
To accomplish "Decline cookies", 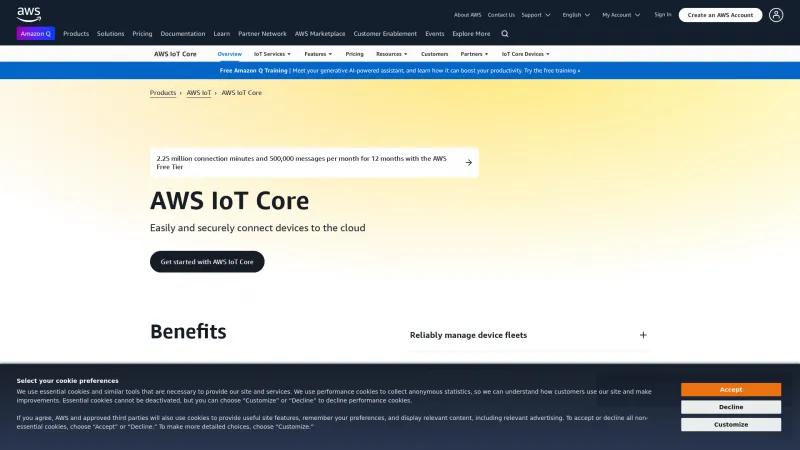I will click(731, 407).
